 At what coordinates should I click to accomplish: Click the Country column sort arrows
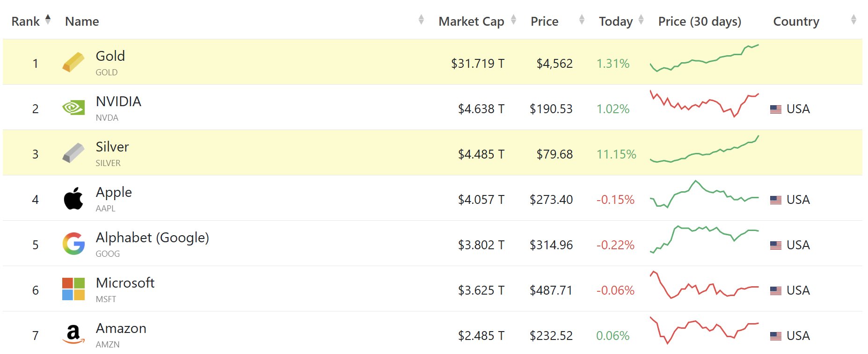853,20
